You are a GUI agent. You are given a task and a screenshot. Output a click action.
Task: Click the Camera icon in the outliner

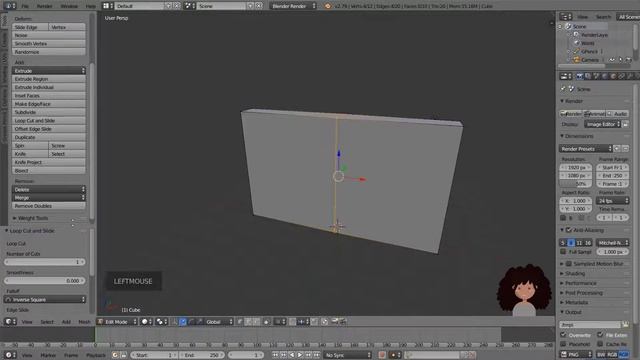pos(576,60)
